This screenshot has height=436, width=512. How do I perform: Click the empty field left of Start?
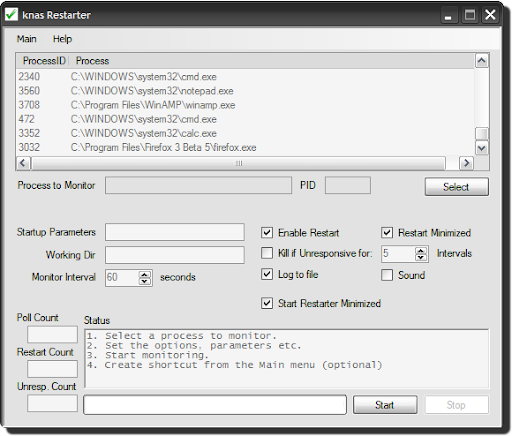point(215,405)
